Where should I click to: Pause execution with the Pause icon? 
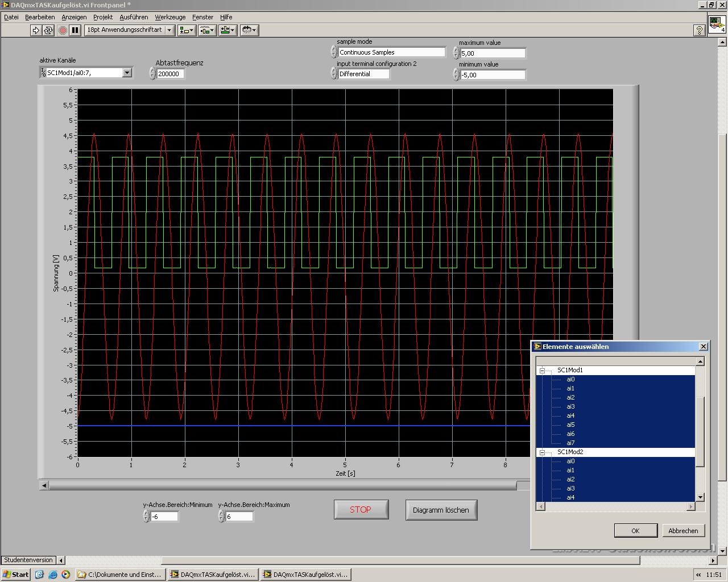click(75, 30)
